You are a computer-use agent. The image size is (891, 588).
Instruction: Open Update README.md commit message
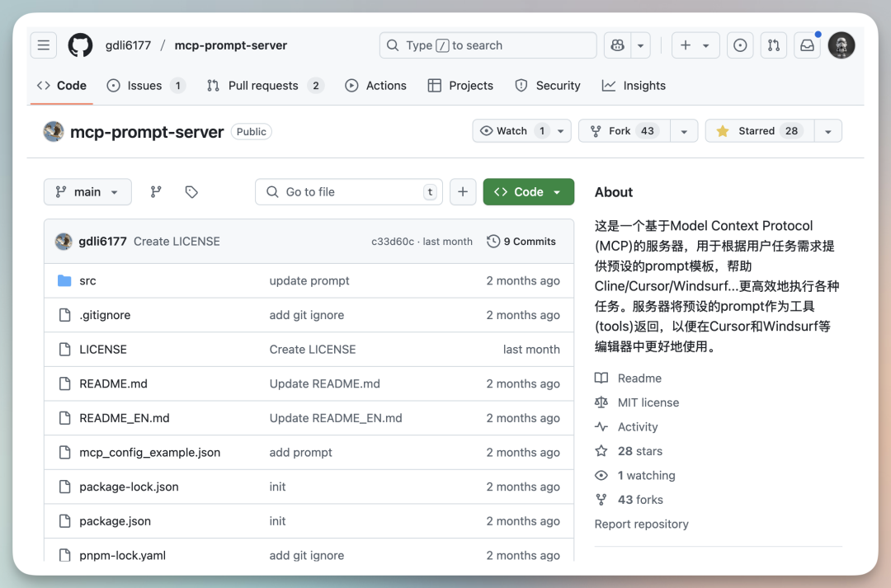[x=324, y=384]
